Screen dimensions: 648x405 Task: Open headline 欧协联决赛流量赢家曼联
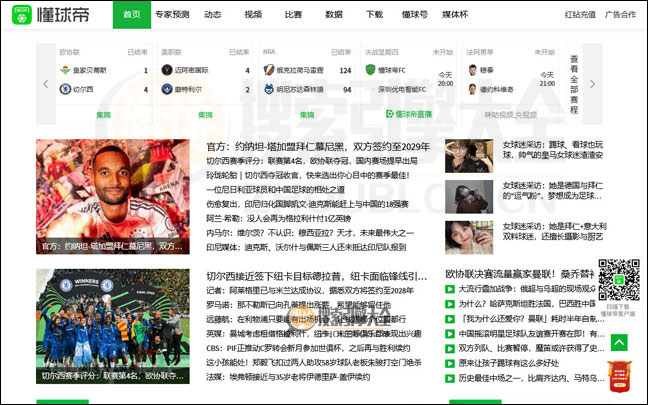[x=519, y=274]
